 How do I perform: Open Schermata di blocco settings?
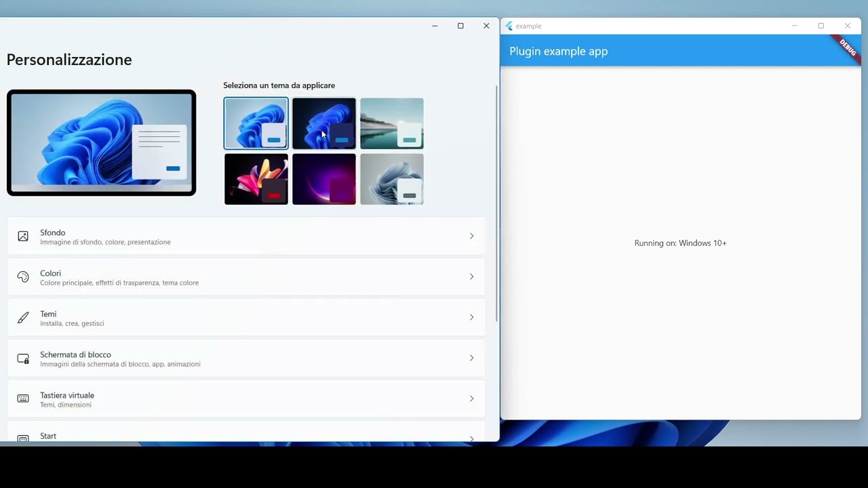point(246,358)
